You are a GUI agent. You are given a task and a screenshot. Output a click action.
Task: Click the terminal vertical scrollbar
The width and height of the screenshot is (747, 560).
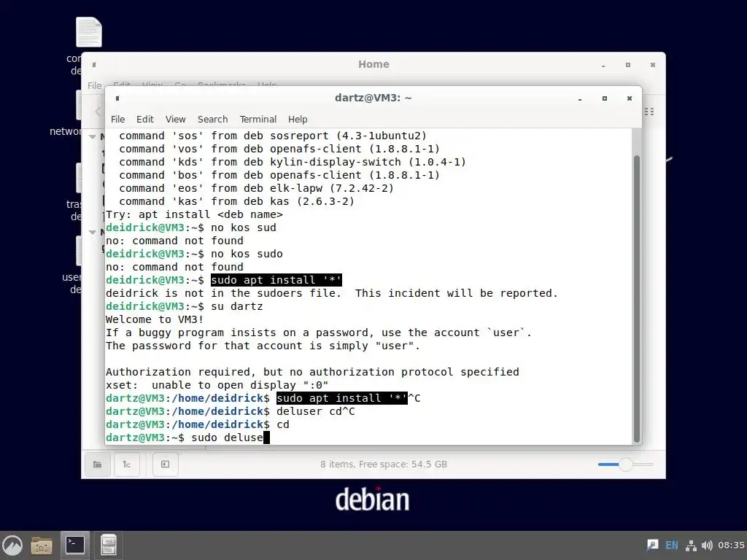pos(636,298)
